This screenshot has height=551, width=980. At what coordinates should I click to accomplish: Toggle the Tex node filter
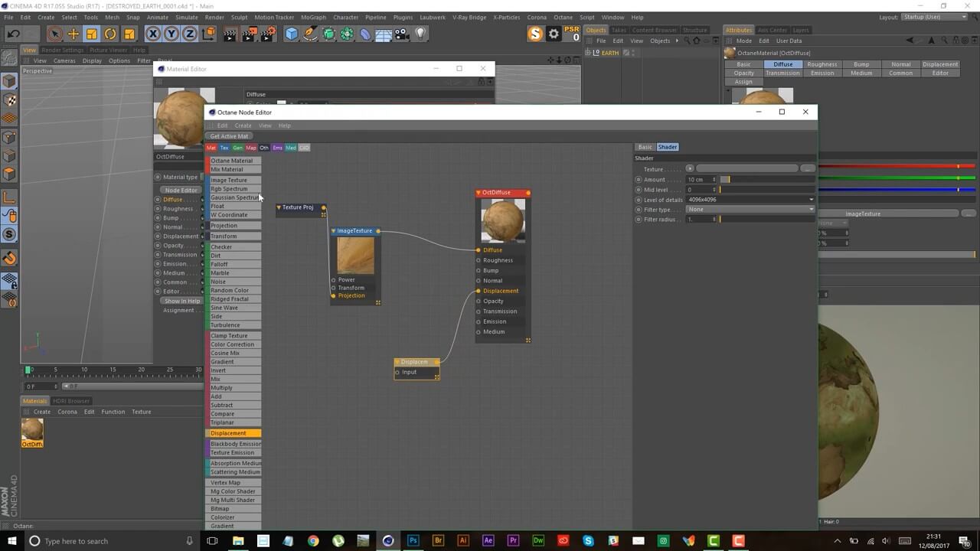pos(224,148)
